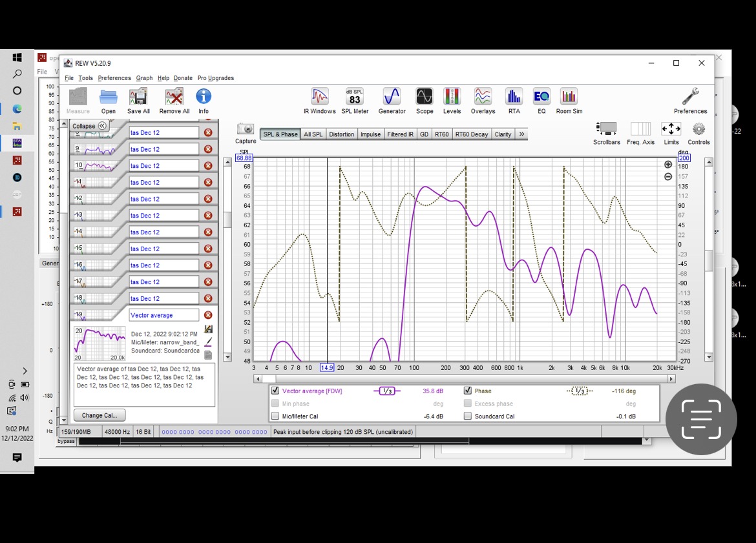Remove measurement 9 with red X
The height and width of the screenshot is (543, 756).
208,149
